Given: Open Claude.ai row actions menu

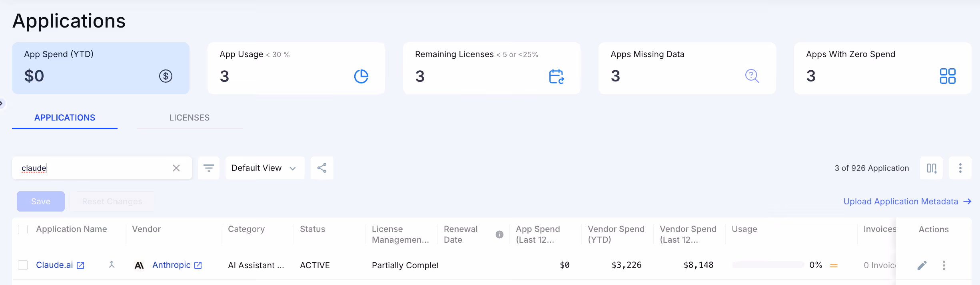Looking at the screenshot, I should pos(944,265).
